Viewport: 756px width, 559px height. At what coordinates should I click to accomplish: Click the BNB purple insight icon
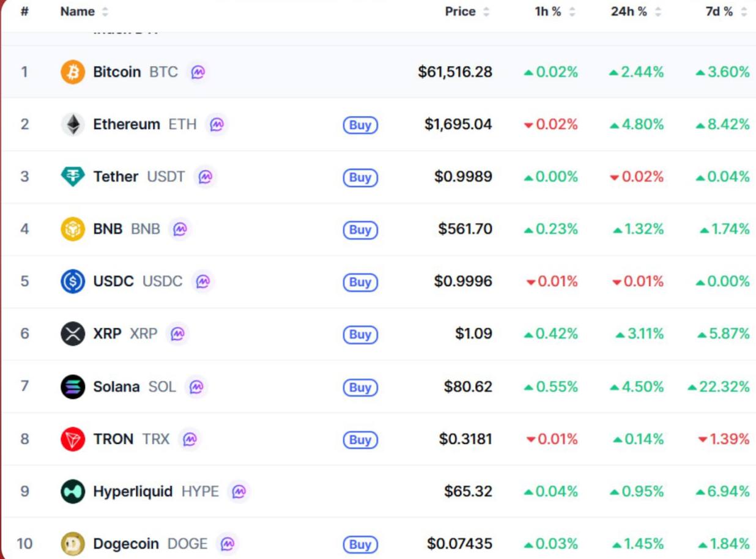[180, 229]
